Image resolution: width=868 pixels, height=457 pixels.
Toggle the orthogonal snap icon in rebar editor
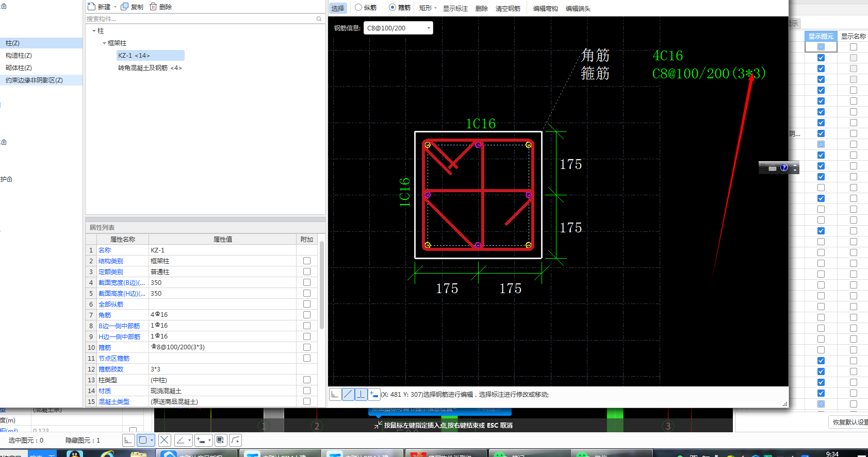point(335,395)
